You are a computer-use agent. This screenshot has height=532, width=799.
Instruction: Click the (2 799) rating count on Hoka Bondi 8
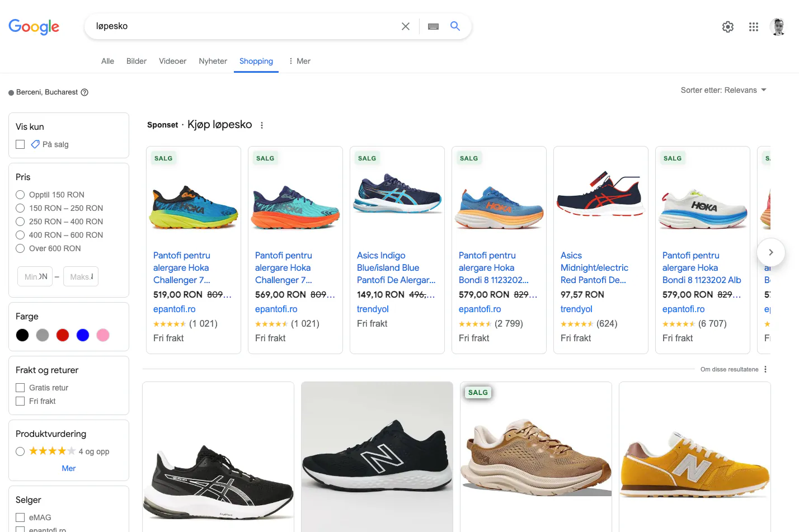[x=509, y=323]
